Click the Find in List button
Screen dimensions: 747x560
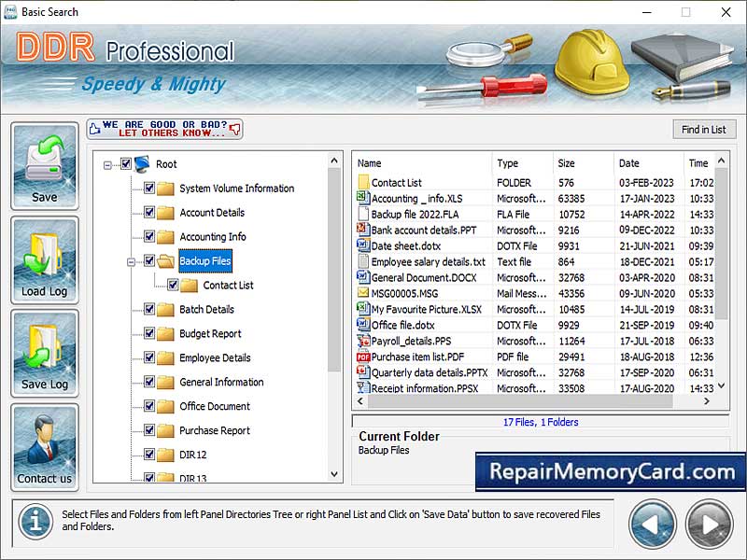click(704, 129)
